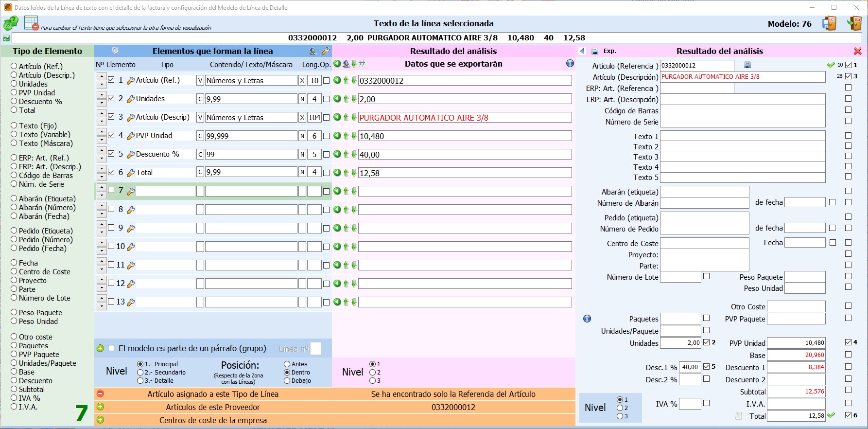Tick the checkbox beside Código de Barras field
The height and width of the screenshot is (429, 868).
tap(848, 110)
